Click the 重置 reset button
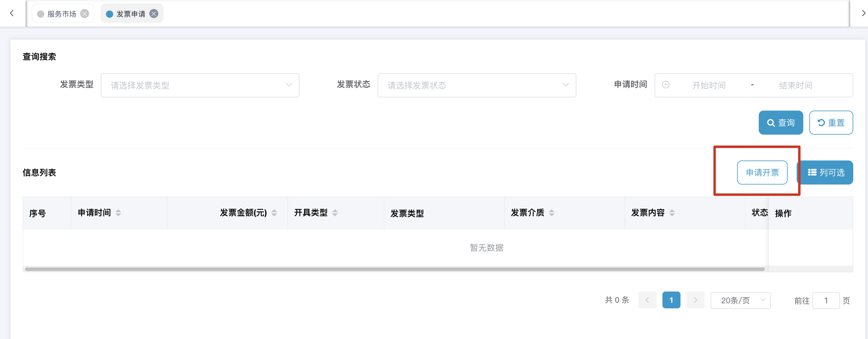Viewport: 868px width, 339px height. 831,123
